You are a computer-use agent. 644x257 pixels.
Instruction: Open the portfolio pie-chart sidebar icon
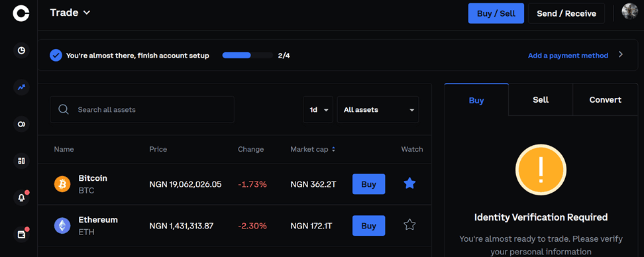(x=21, y=51)
